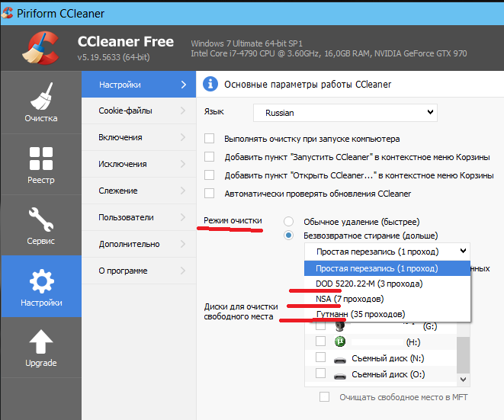Click the removable disk icon (N:)
This screenshot has height=420, width=504.
pyautogui.click(x=340, y=360)
